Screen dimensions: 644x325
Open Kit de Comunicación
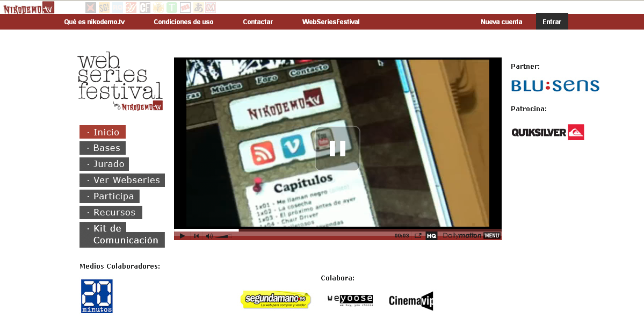(x=122, y=235)
